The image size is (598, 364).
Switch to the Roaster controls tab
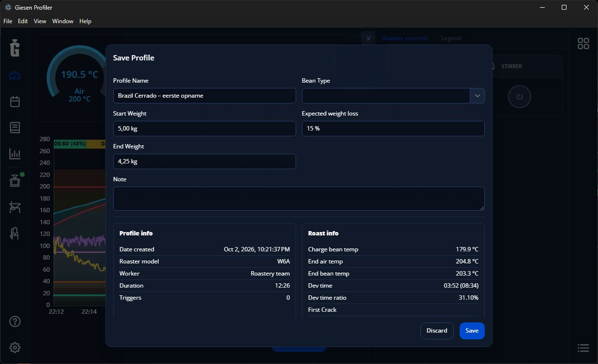(405, 38)
